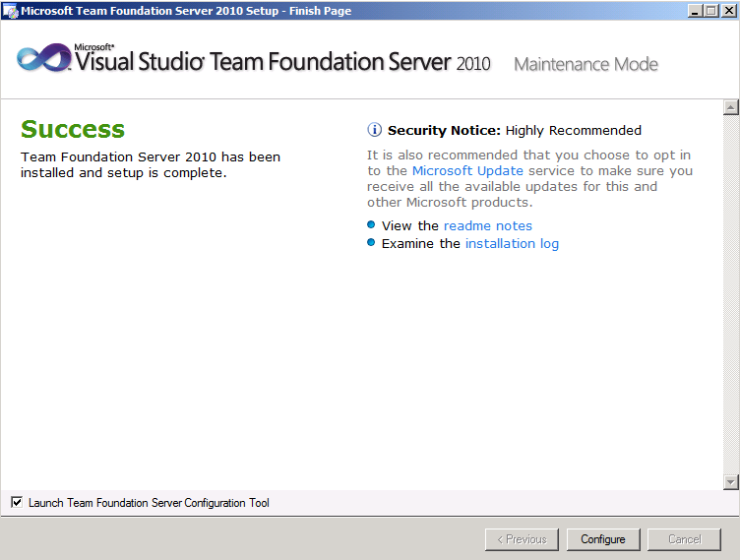Open the Microsoft Update link
The image size is (740, 560).
[x=467, y=170]
